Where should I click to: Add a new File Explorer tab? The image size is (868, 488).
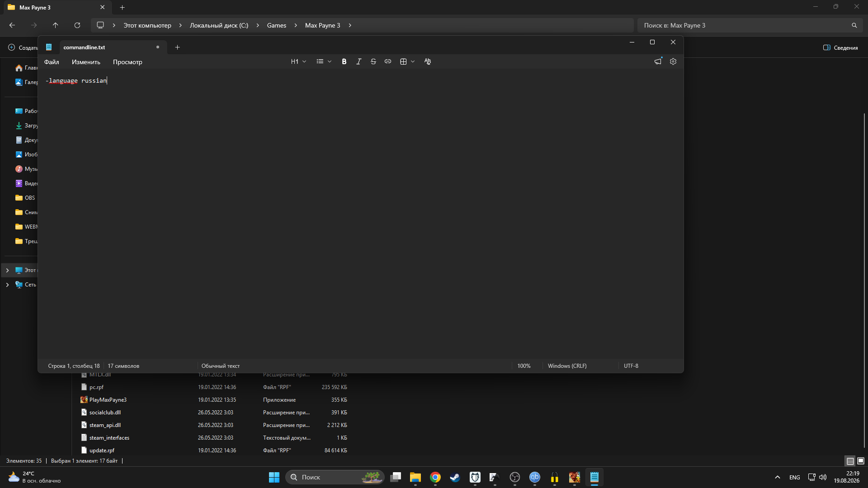click(122, 7)
